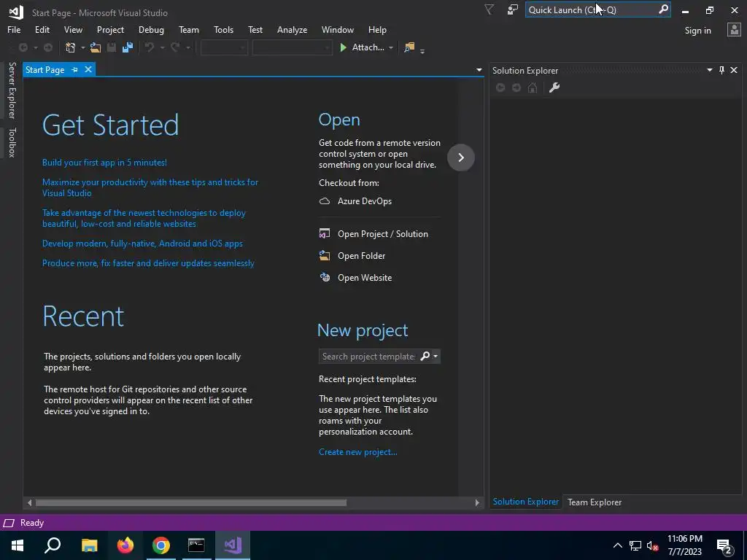Open the Solution Explorer window position dropdown

(709, 70)
